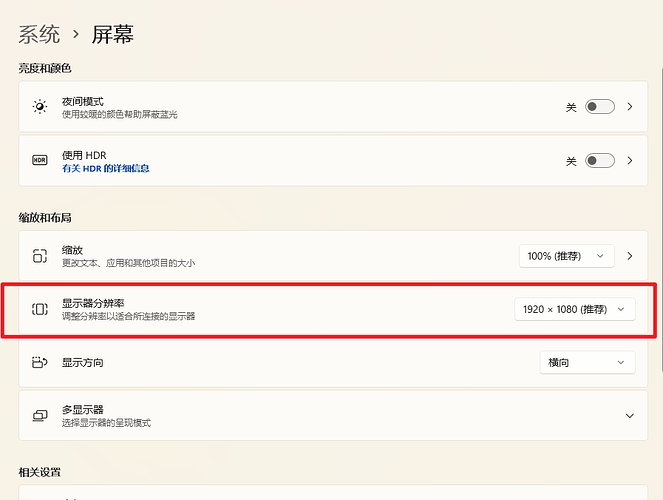The width and height of the screenshot is (663, 500).
Task: Click the HDR badge icon
Action: pyautogui.click(x=39, y=161)
